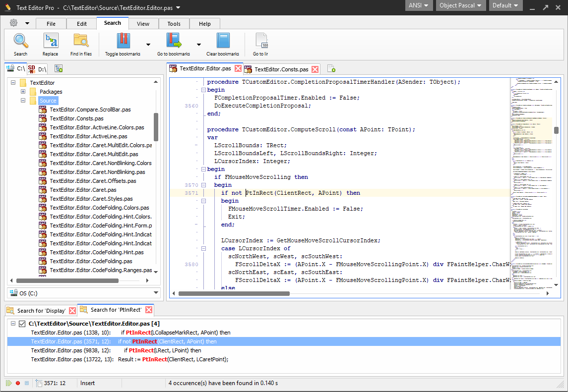Open the File ribbon tab

click(51, 23)
